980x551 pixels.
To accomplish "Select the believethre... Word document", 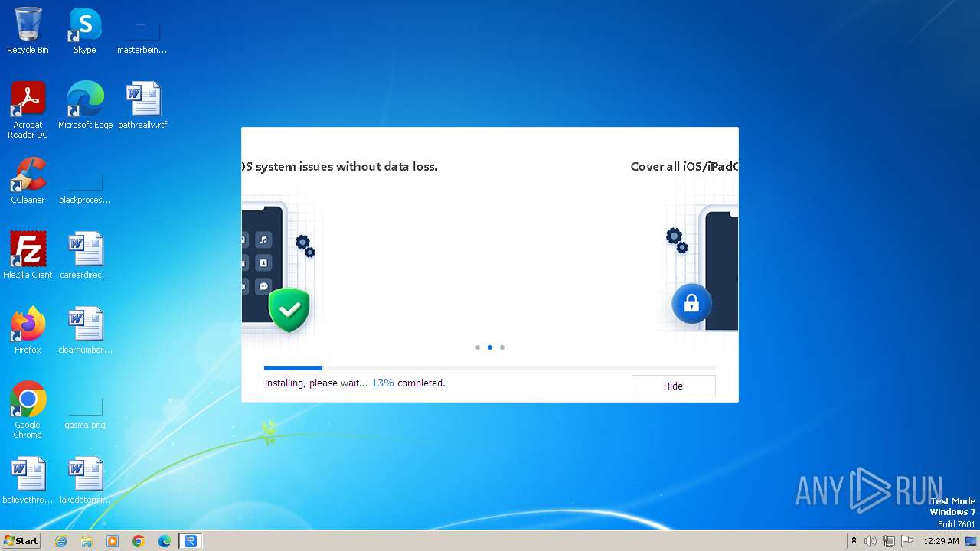I will coord(28,481).
